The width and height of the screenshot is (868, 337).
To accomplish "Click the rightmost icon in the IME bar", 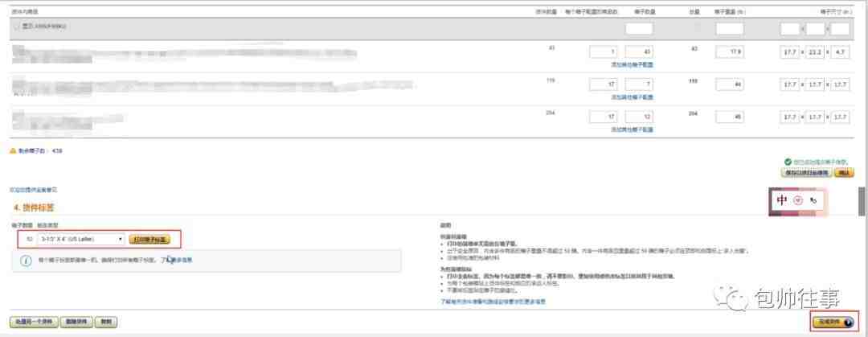I will [813, 200].
